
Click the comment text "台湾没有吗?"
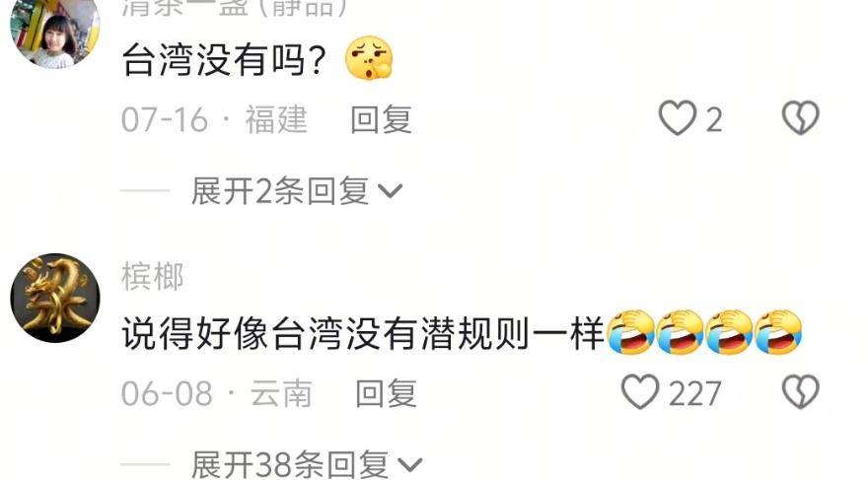224,60
